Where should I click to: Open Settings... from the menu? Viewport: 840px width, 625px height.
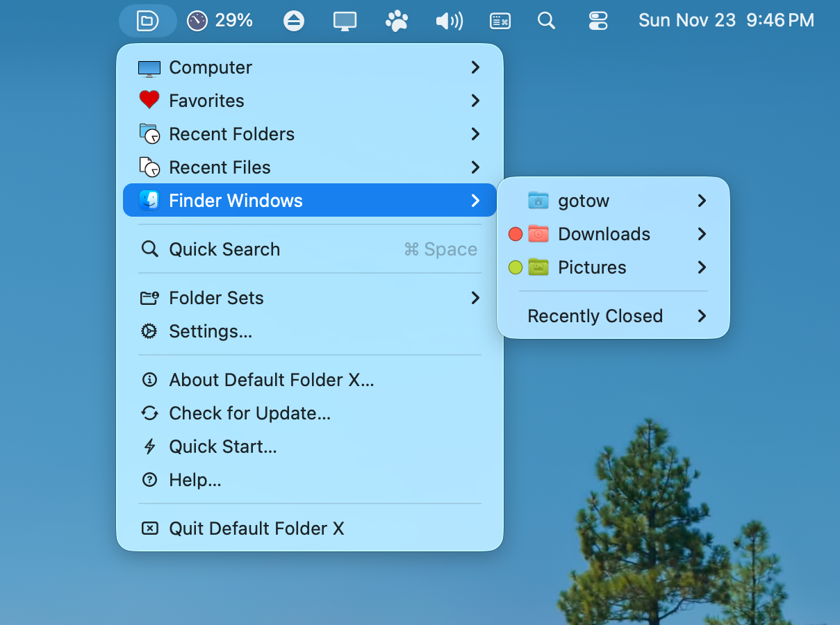pos(310,331)
